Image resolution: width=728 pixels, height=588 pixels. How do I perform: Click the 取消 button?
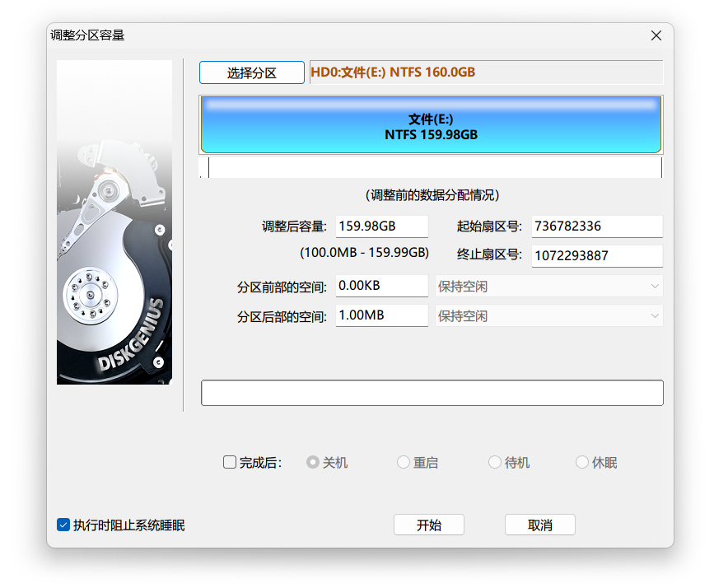[x=539, y=525]
